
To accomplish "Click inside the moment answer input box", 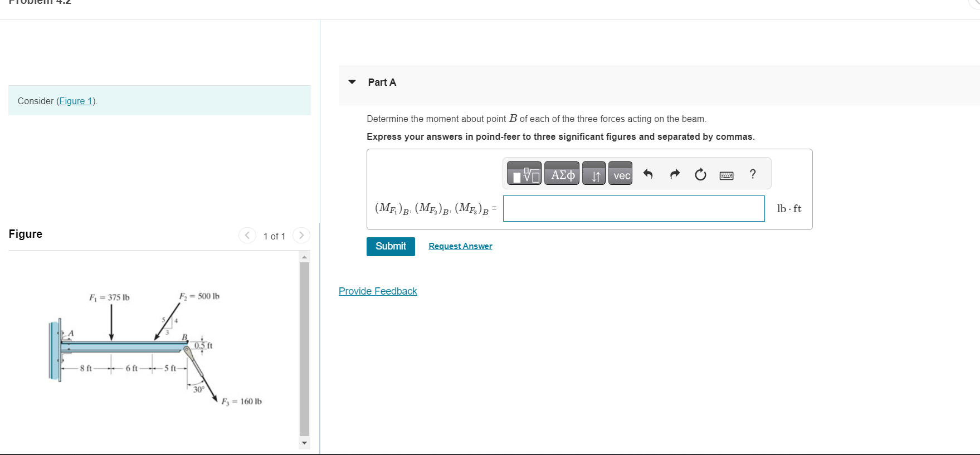I will coord(633,208).
